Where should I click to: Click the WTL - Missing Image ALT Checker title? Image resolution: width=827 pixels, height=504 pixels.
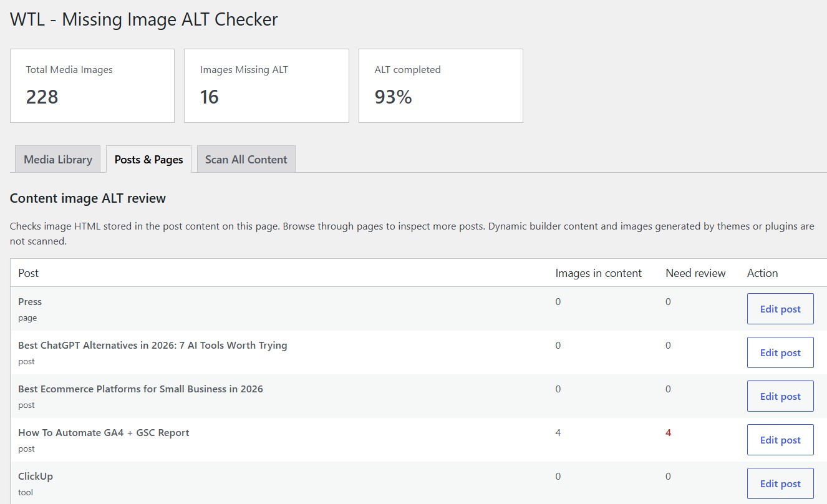[x=144, y=19]
